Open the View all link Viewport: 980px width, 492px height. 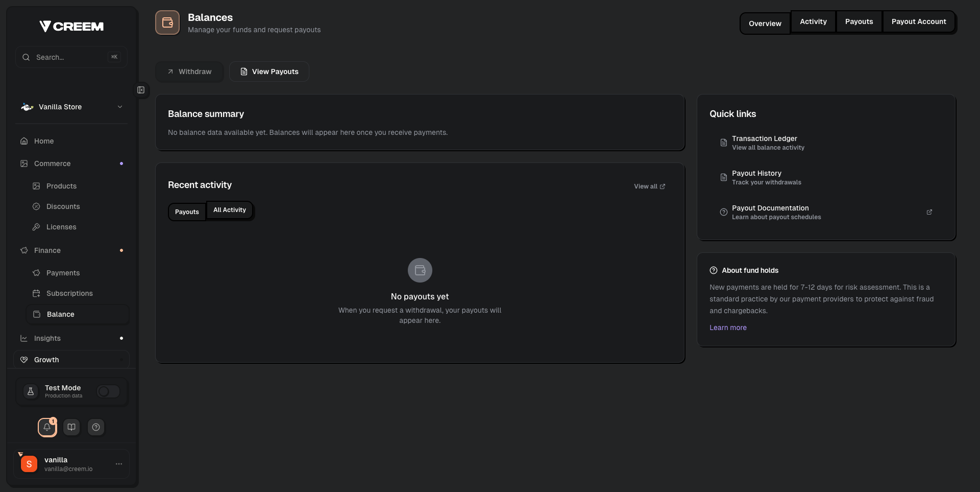click(649, 186)
